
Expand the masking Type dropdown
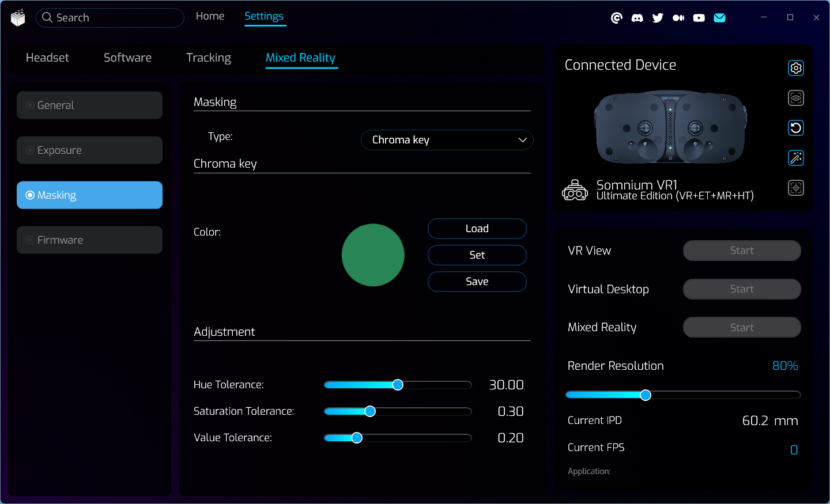(x=447, y=140)
